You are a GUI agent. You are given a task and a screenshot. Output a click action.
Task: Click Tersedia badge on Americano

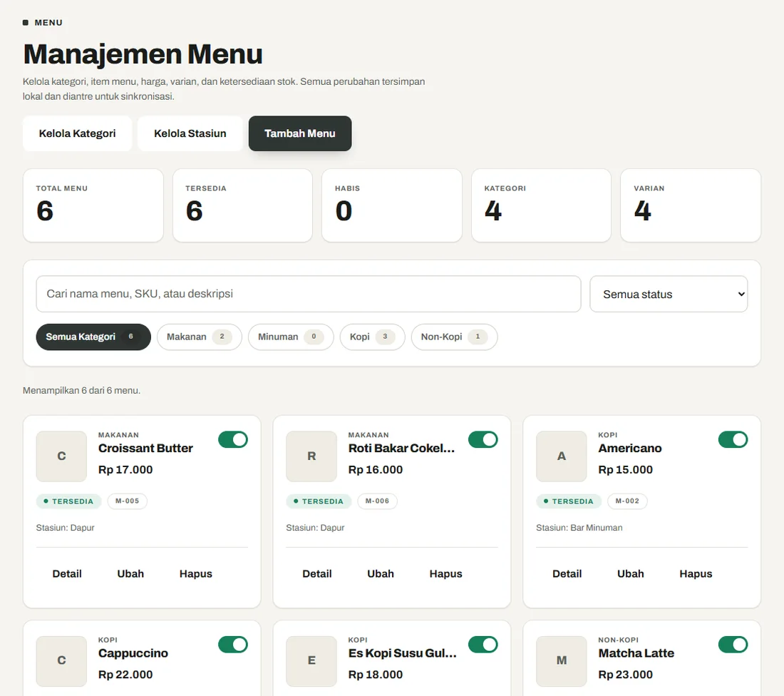(x=569, y=501)
